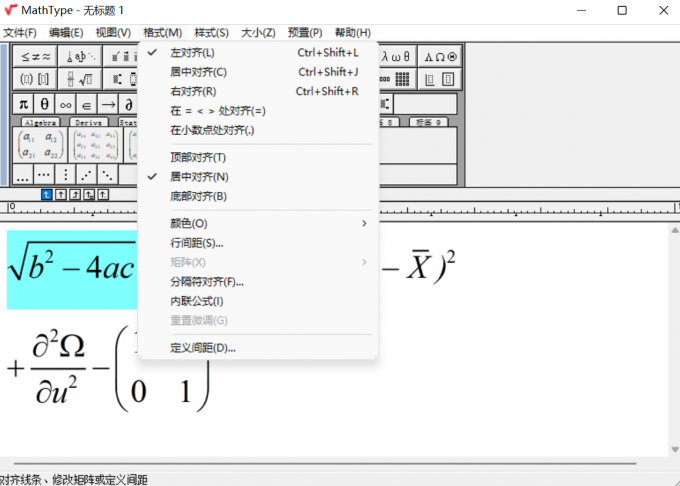The image size is (680, 486).
Task: Toggle 内联公式(I) inline equation
Action: point(258,301)
